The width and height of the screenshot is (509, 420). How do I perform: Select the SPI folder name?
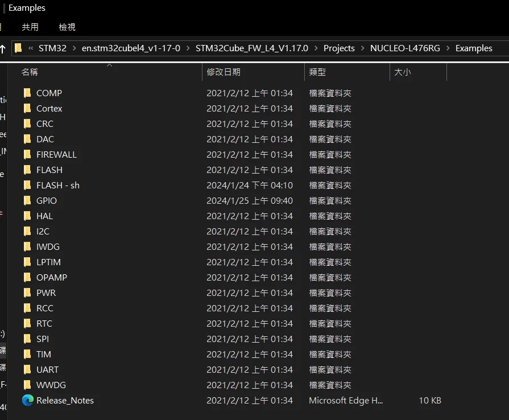[x=43, y=339]
